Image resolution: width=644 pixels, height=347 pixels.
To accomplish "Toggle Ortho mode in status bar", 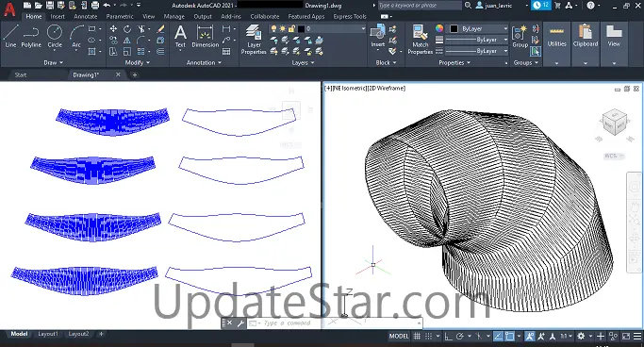I will pos(448,337).
